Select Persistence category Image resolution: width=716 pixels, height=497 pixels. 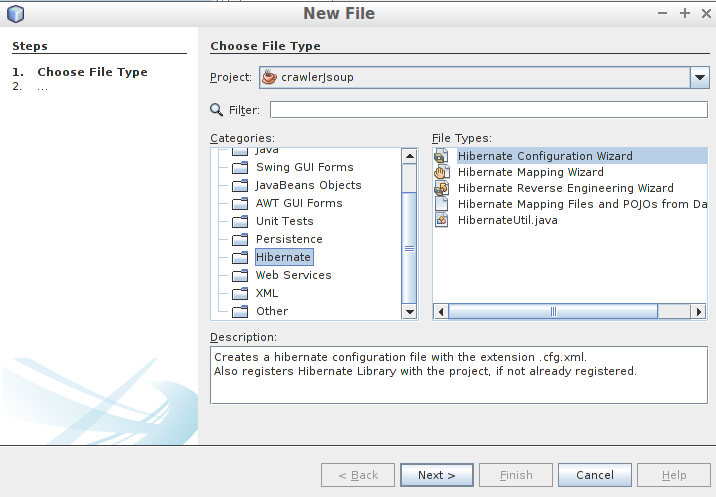[289, 239]
